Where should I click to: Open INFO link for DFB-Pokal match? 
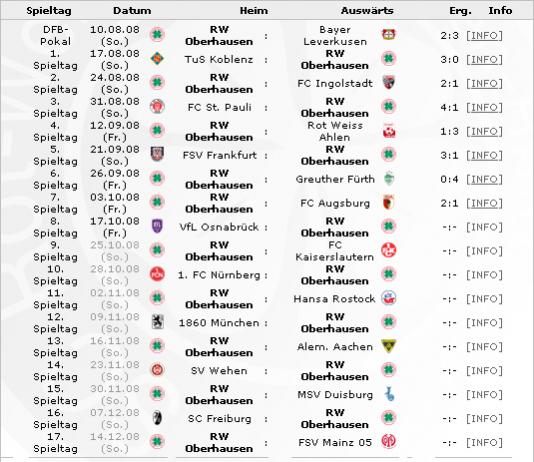484,36
